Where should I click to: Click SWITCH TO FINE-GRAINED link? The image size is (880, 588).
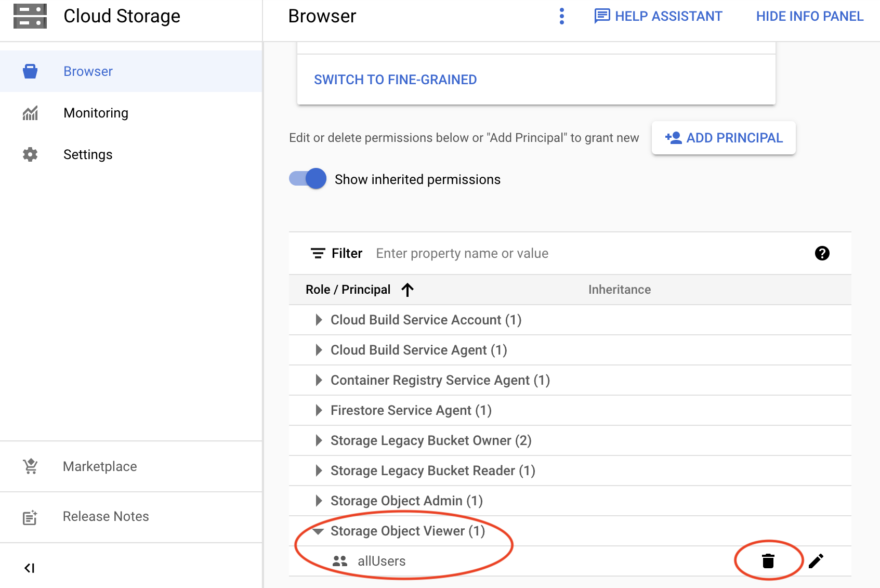click(395, 80)
